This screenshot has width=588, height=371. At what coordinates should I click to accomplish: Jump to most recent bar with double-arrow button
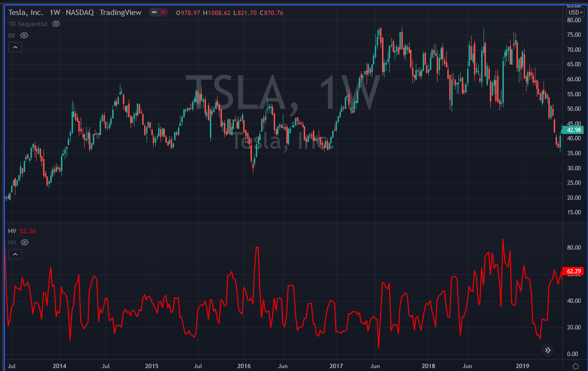point(547,350)
